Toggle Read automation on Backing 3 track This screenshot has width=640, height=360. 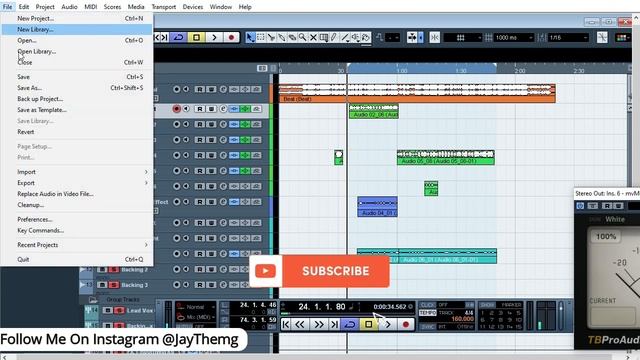pos(200,285)
